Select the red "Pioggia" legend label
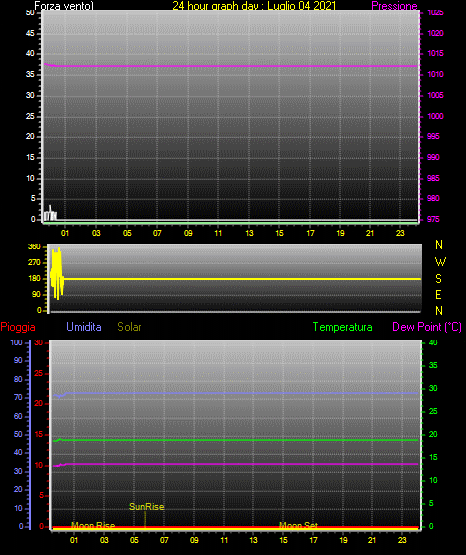The height and width of the screenshot is (555, 466). coord(18,327)
